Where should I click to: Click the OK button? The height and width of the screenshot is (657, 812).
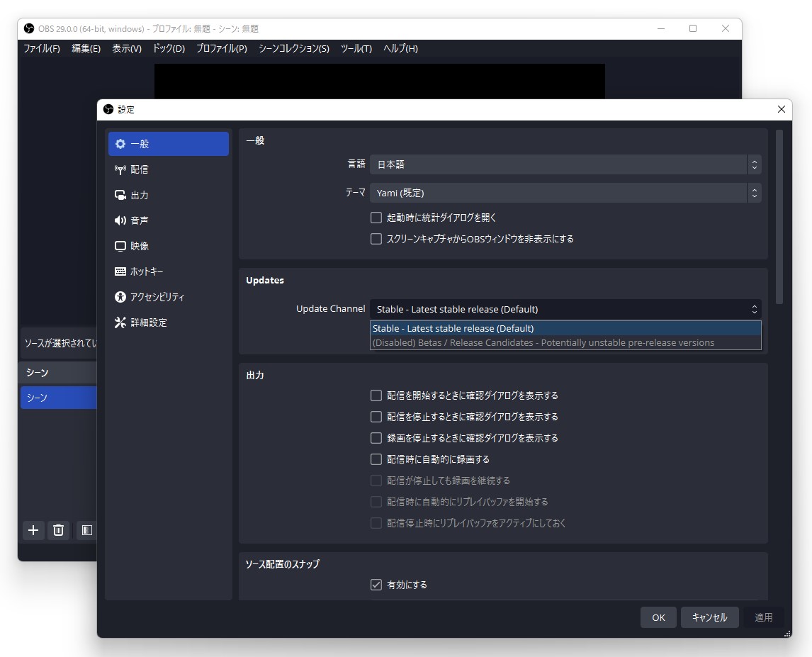658,617
